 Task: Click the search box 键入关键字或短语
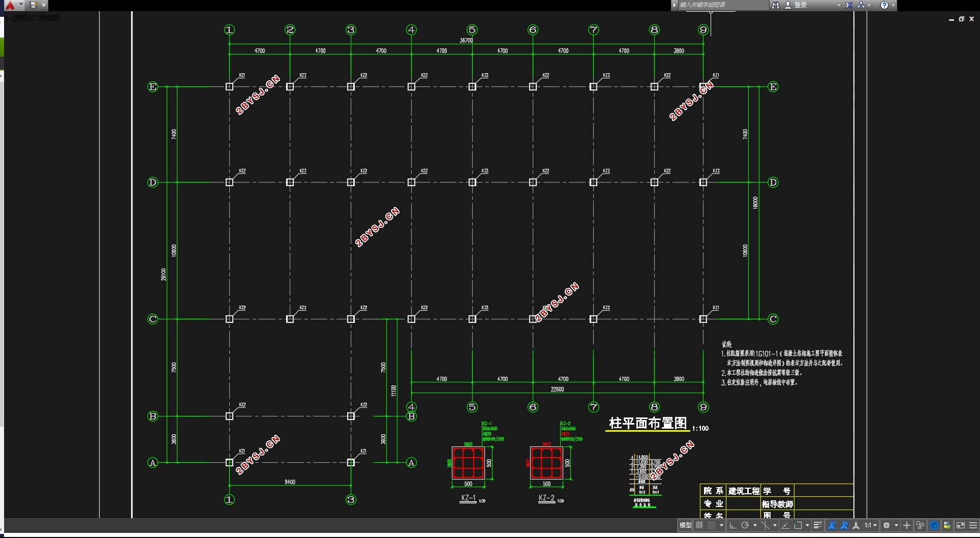723,5
